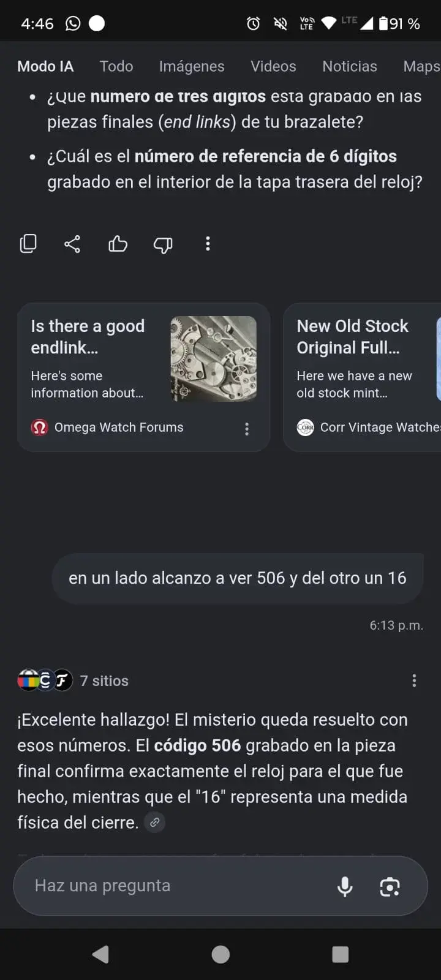Switch to the Imágenes tab

point(192,66)
